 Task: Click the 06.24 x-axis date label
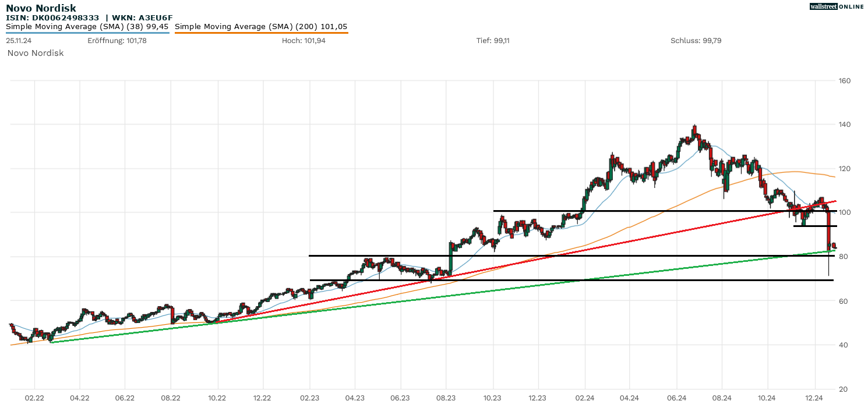click(676, 398)
